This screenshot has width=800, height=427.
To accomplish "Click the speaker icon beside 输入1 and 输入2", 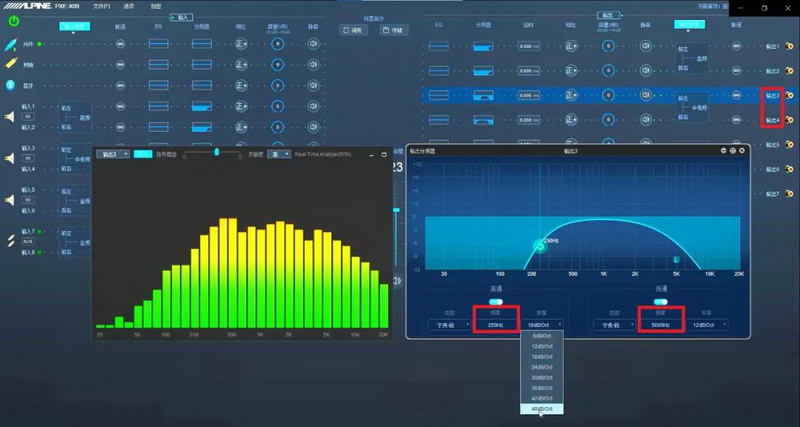I will tap(9, 117).
